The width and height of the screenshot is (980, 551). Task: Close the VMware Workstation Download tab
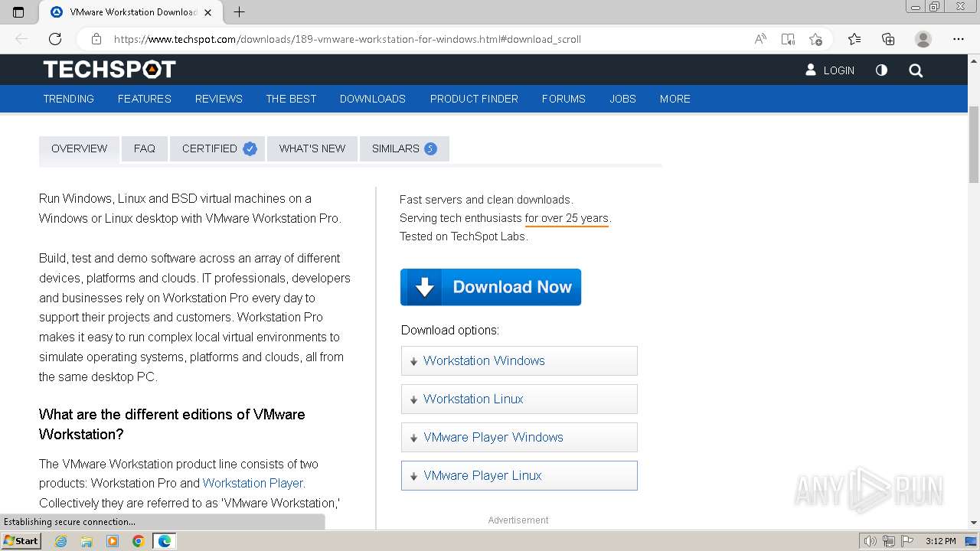tap(209, 12)
